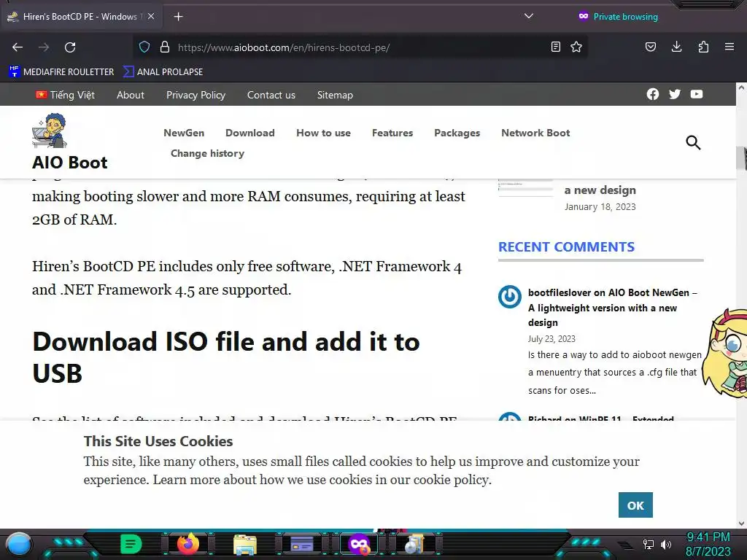Open the extensions puzzle icon
The width and height of the screenshot is (747, 560).
coord(703,47)
